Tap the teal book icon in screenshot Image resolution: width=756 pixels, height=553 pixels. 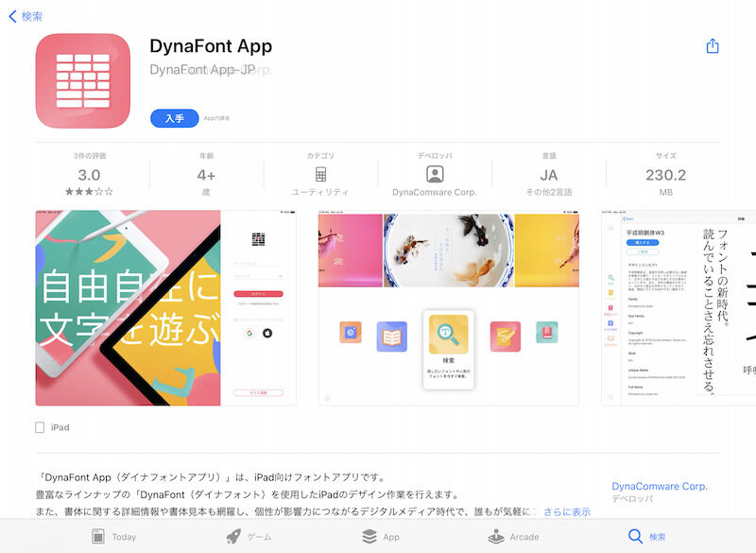click(547, 332)
